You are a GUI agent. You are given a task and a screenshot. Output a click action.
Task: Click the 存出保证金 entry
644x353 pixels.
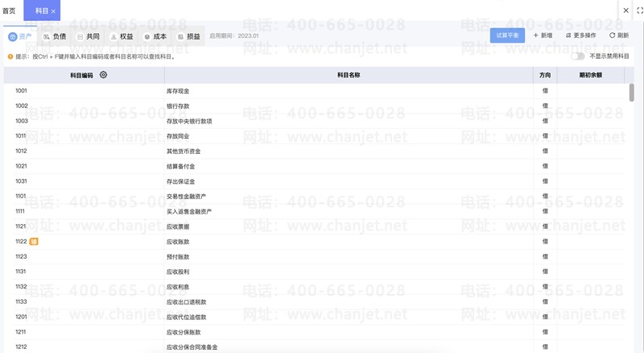point(180,181)
